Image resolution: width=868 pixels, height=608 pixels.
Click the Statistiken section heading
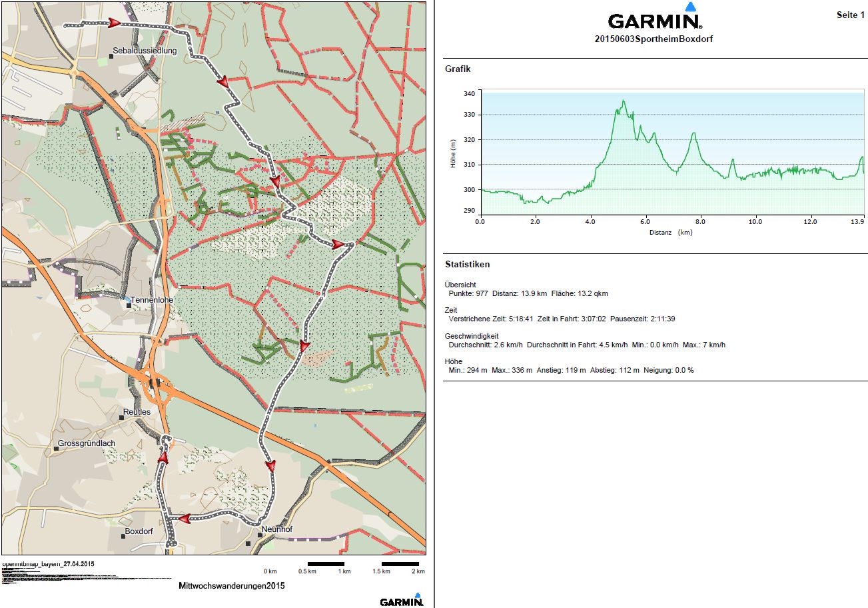click(x=467, y=265)
